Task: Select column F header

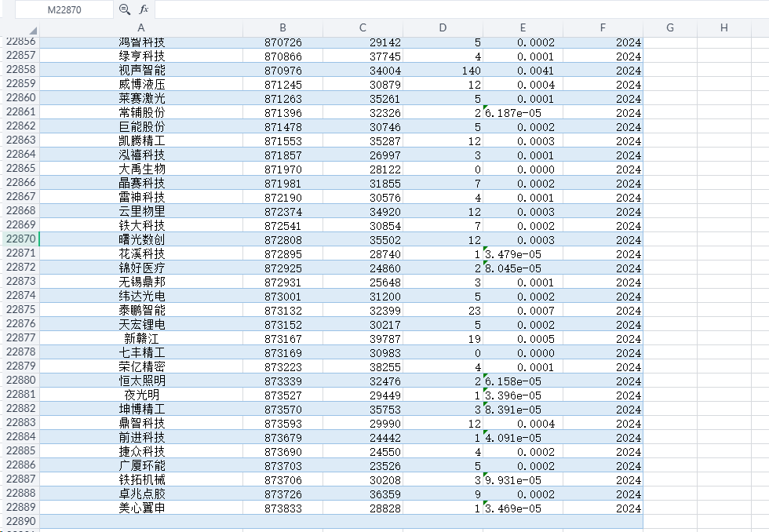Action: (x=603, y=28)
